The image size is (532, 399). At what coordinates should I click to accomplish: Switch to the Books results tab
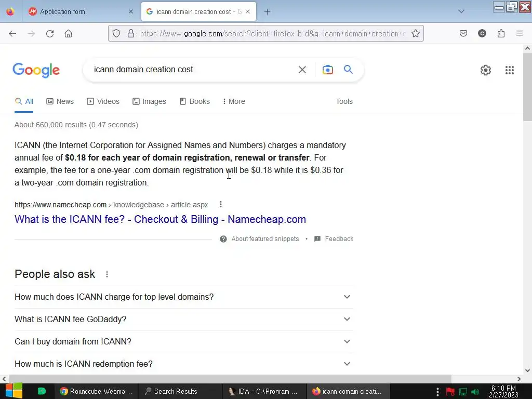point(195,101)
